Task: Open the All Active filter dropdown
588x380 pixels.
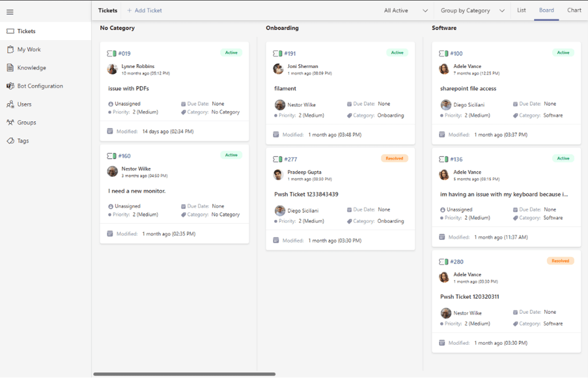Action: coord(406,11)
